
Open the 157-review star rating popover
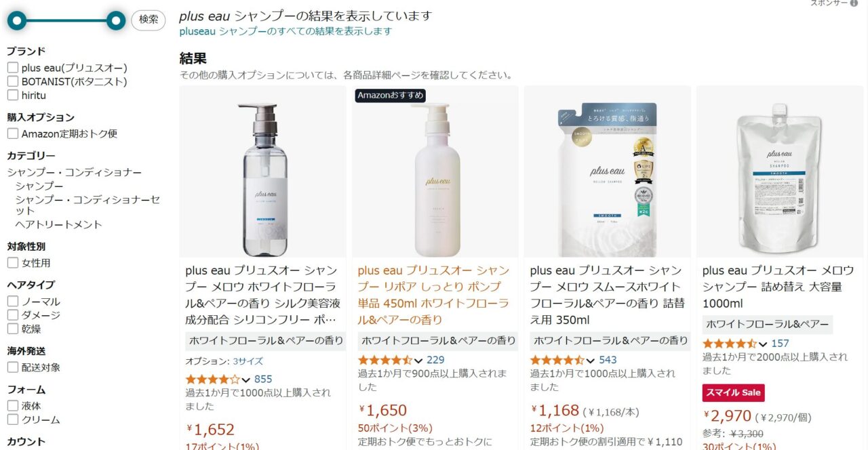pos(734,344)
